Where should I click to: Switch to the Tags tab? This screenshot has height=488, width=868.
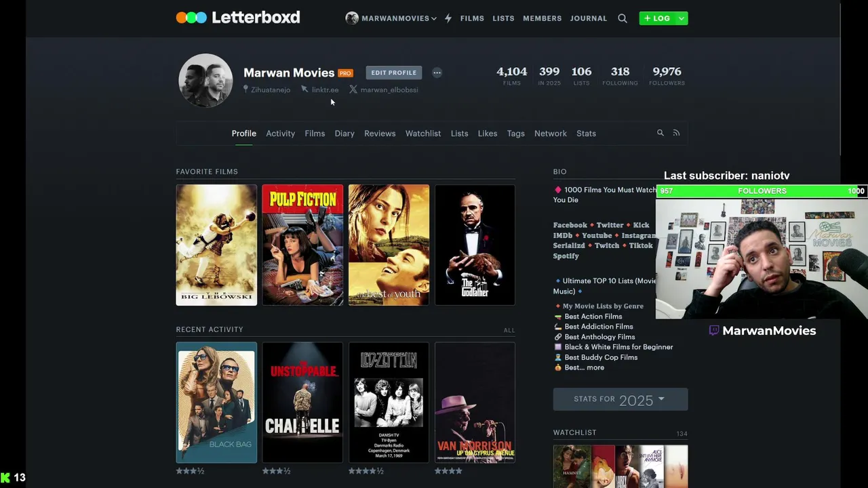[x=515, y=134]
